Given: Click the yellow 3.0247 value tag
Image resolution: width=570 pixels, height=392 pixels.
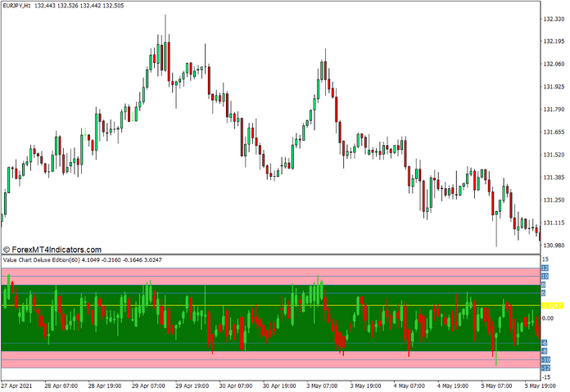Looking at the screenshot, I should (553, 306).
